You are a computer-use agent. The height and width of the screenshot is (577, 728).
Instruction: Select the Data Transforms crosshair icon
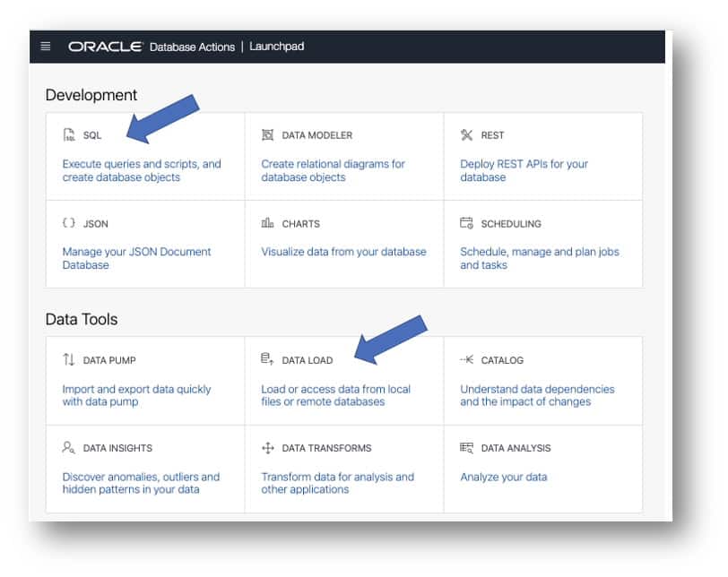[x=266, y=448]
